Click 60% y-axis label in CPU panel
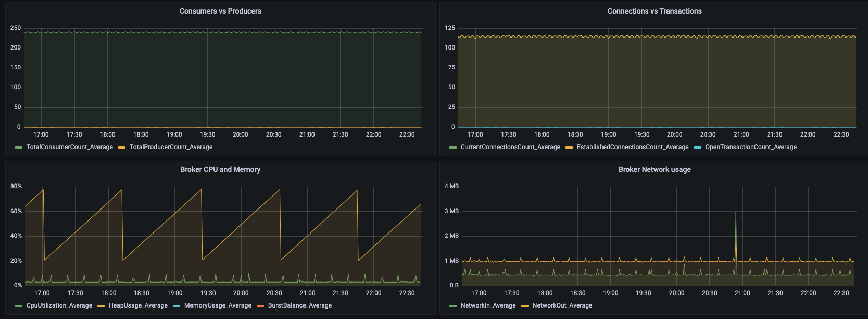Image resolution: width=868 pixels, height=319 pixels. click(16, 211)
